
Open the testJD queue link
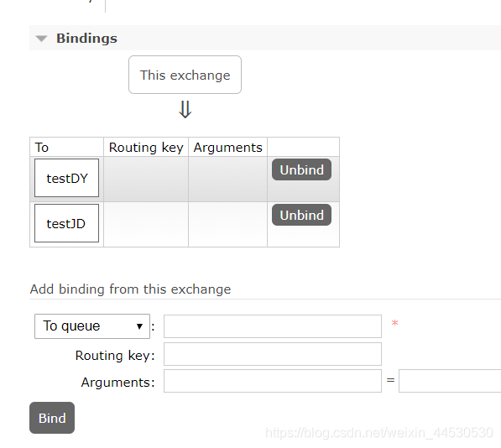[67, 223]
